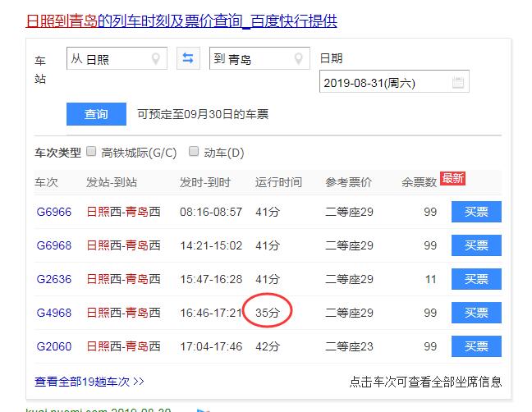This screenshot has height=412, width=532.
Task: Click time 16:46-17:21 in G4968 row
Action: click(x=211, y=313)
